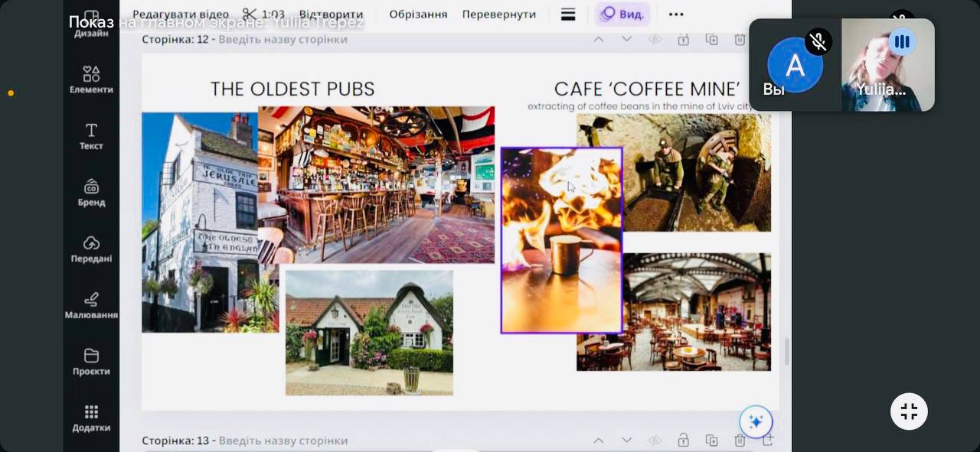This screenshot has width=980, height=452.
Task: Move page 12 down with the chevron
Action: click(626, 39)
